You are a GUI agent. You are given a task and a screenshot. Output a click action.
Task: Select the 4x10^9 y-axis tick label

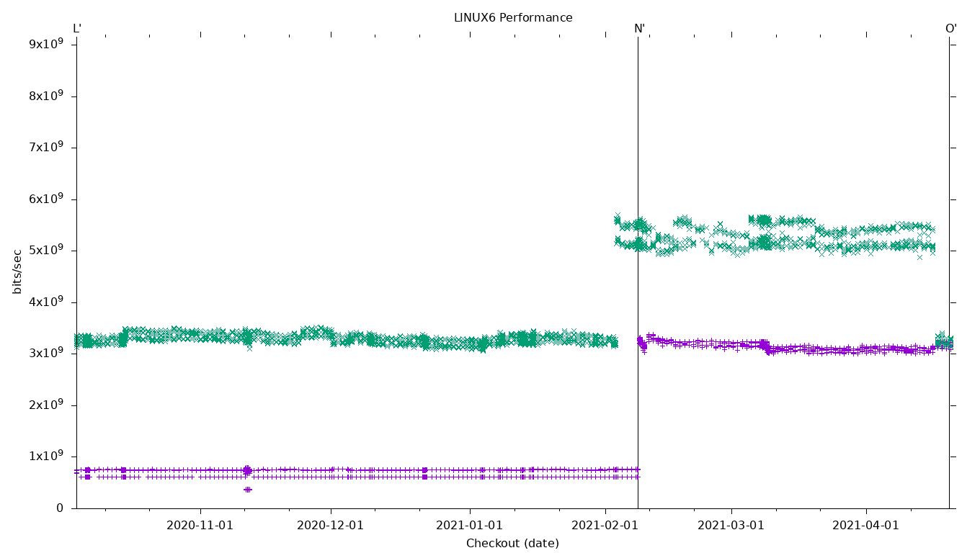(x=46, y=301)
